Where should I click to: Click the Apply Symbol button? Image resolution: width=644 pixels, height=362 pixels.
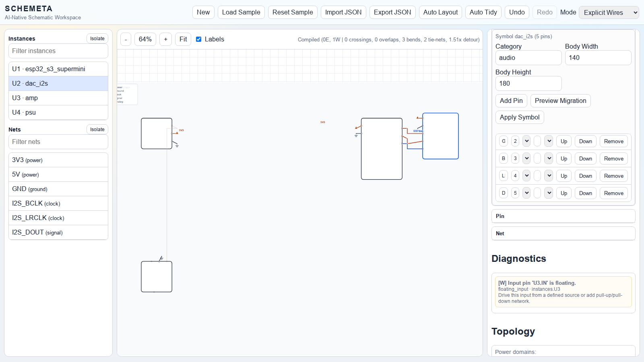coord(520,117)
